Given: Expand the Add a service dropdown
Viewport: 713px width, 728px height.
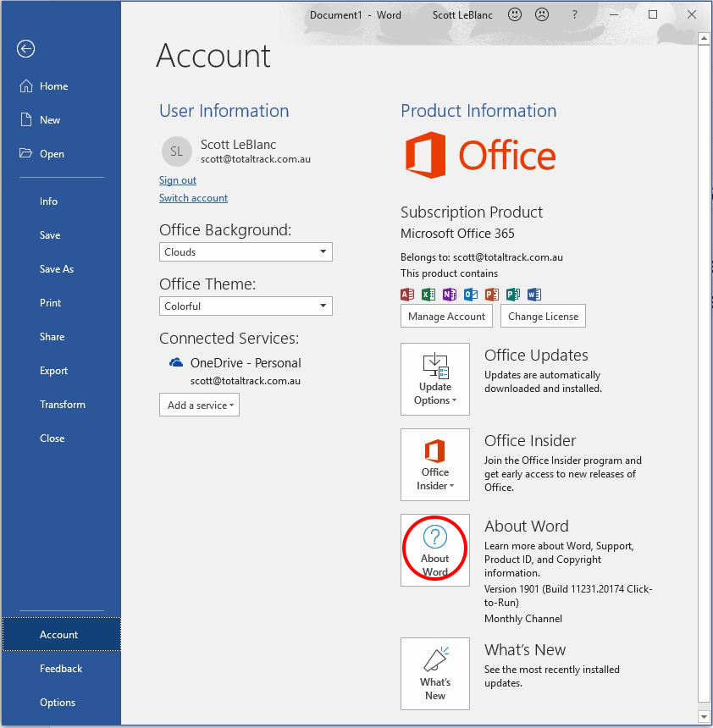Looking at the screenshot, I should coord(199,405).
